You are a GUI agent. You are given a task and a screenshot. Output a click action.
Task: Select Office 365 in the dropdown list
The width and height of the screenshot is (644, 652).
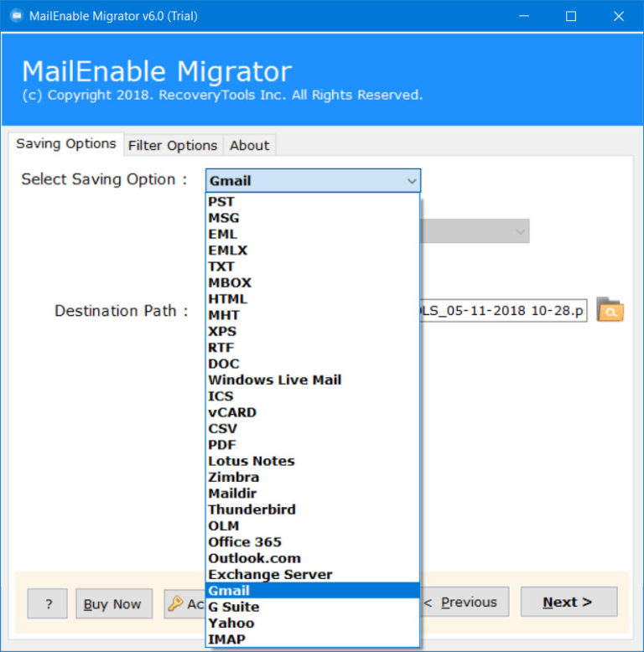245,542
